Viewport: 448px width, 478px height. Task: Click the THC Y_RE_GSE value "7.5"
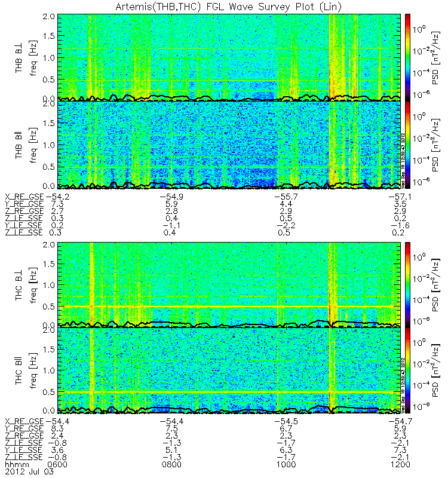[x=171, y=428]
